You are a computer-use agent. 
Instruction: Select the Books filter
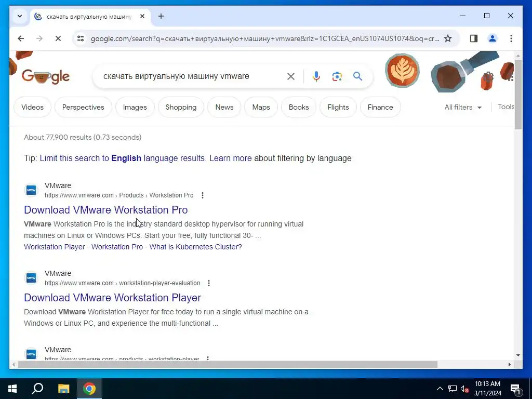(299, 107)
